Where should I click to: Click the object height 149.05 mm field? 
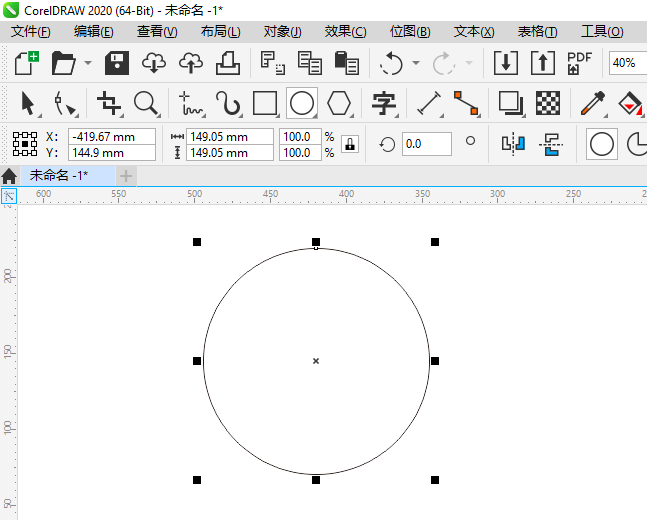230,153
